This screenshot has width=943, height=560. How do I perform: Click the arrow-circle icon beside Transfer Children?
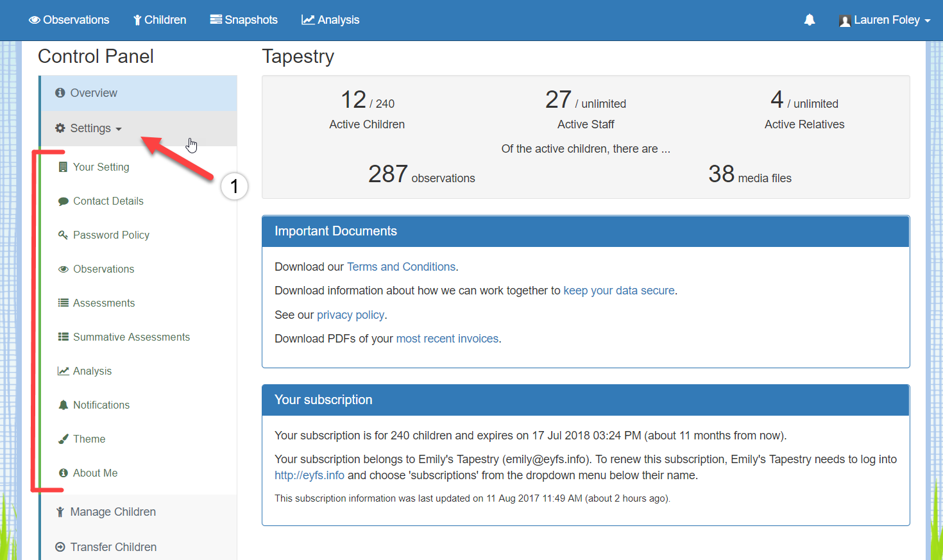point(60,547)
